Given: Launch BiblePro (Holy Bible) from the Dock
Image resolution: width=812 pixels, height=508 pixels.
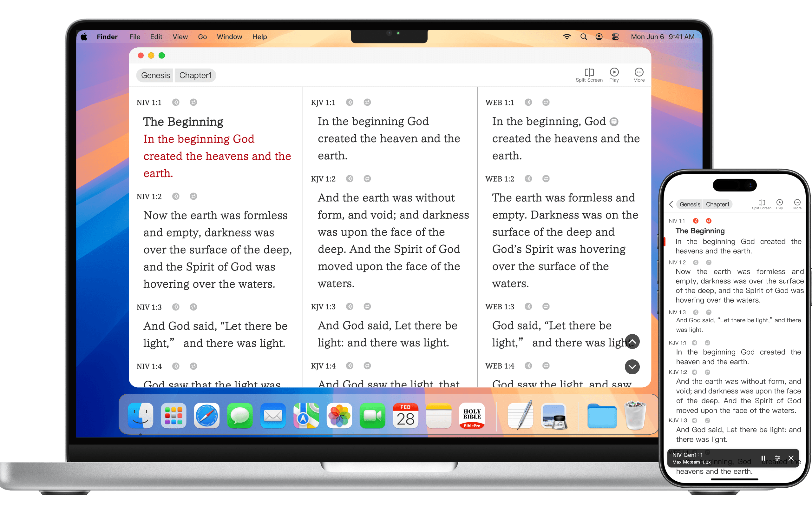Looking at the screenshot, I should pos(472,416).
